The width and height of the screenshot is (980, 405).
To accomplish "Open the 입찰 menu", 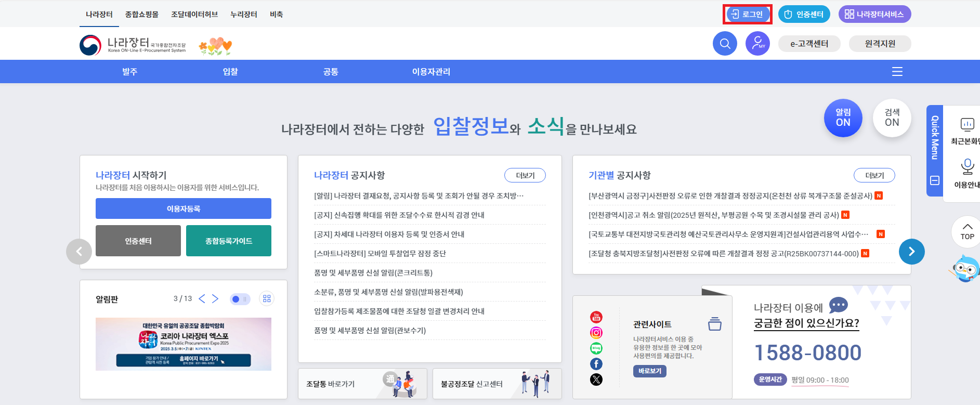I will point(230,72).
